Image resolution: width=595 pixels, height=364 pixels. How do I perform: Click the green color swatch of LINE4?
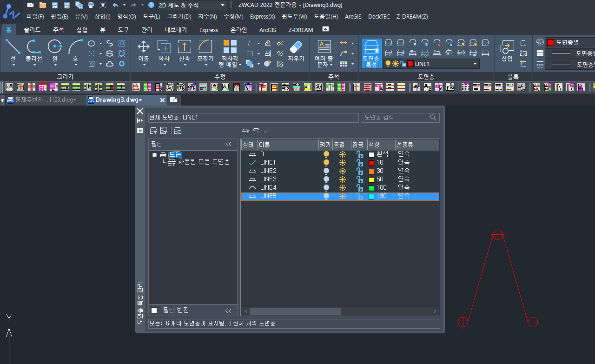coord(371,188)
